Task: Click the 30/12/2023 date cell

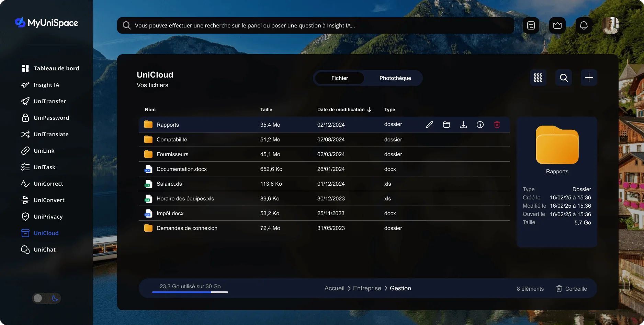Action: tap(331, 198)
